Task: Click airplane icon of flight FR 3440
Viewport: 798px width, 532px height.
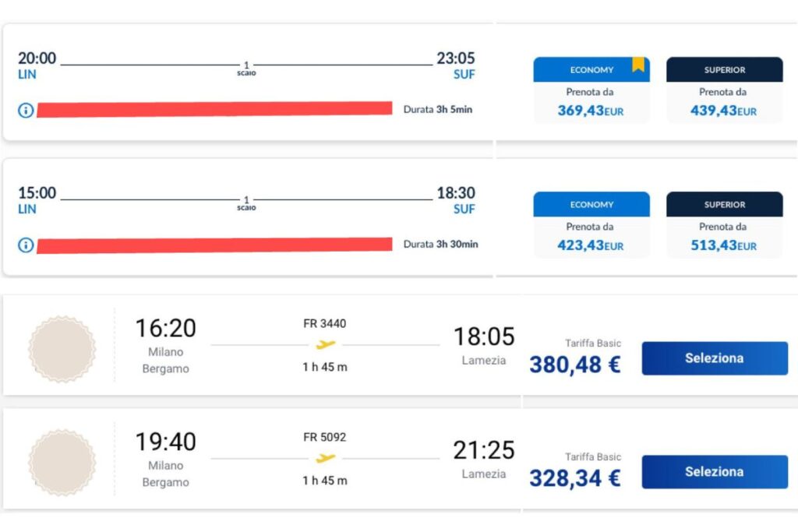Action: (325, 345)
